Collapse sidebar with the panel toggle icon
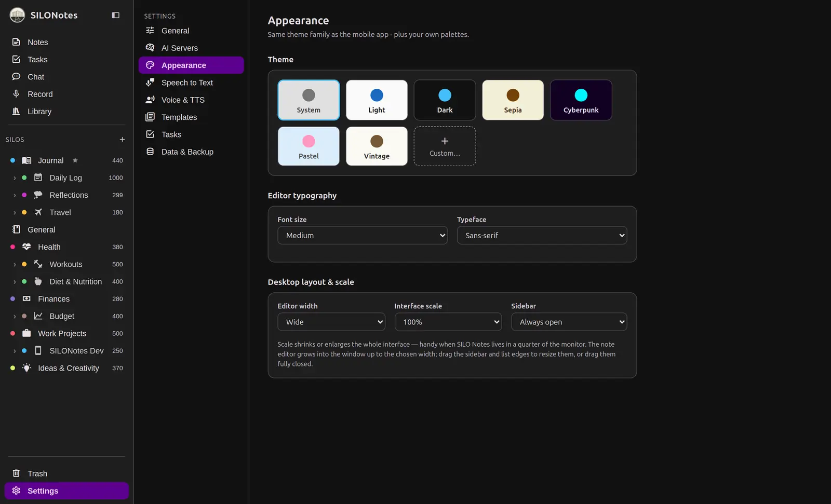Screen dimensions: 831x504 (x=116, y=15)
